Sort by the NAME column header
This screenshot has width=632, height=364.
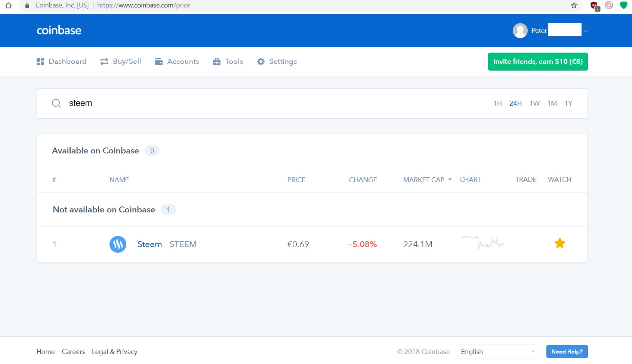click(119, 180)
